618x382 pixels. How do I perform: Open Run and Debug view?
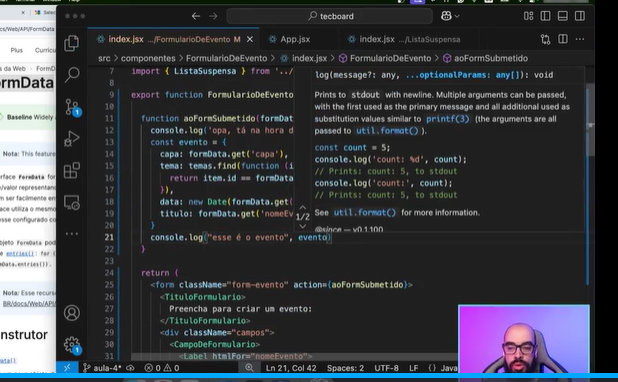72,139
